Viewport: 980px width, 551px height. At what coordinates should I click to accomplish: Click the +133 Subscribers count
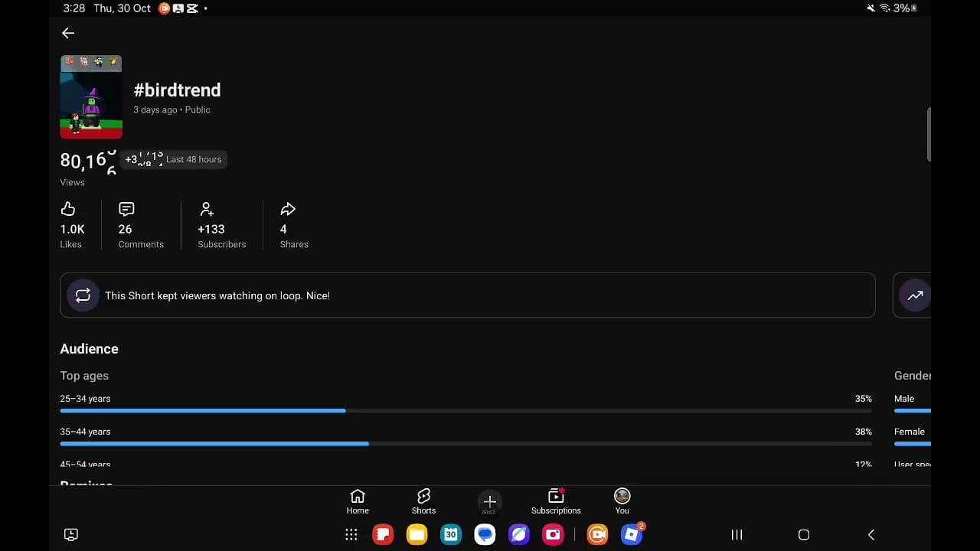(x=211, y=230)
